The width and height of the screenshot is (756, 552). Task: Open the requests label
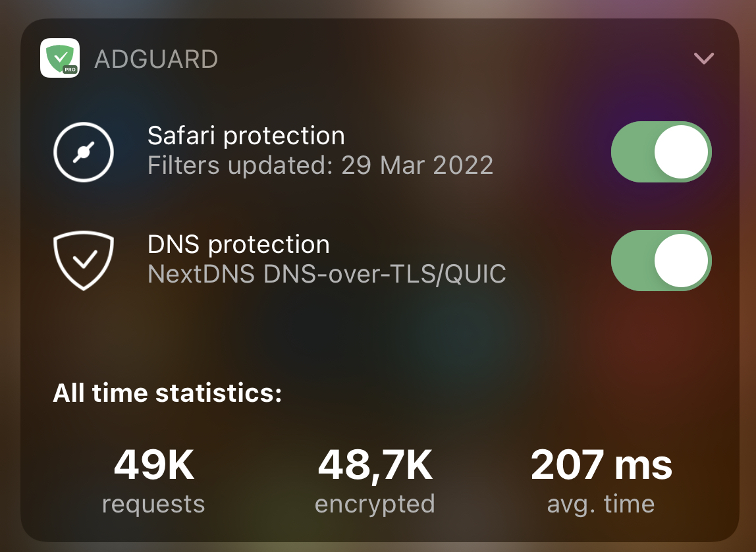pyautogui.click(x=154, y=505)
